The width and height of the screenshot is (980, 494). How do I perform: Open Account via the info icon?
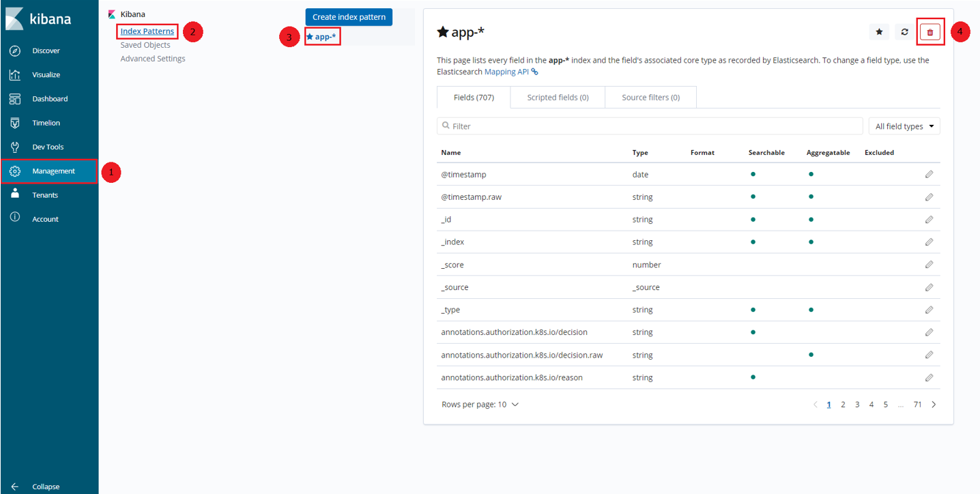[15, 218]
